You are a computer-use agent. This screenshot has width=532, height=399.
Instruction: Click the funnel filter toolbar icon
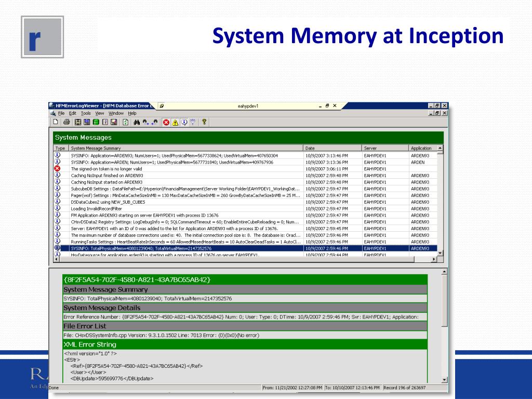193,122
